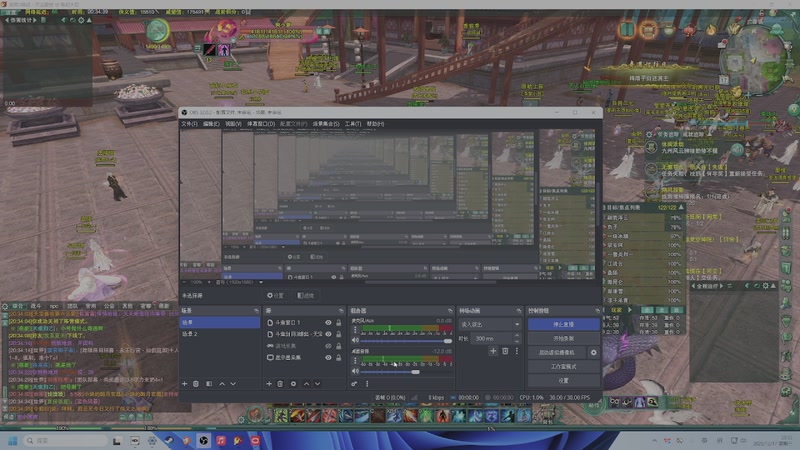Remove scene transition with trash icon
The image size is (800, 450).
pos(505,351)
